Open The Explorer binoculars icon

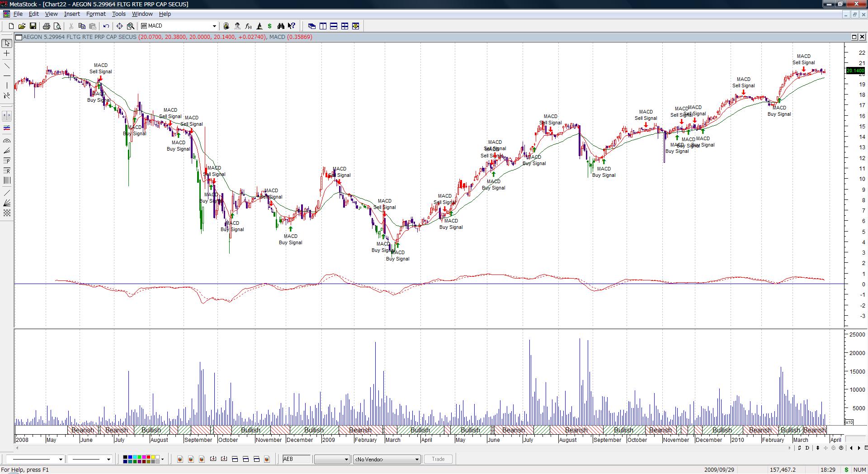pos(281,26)
